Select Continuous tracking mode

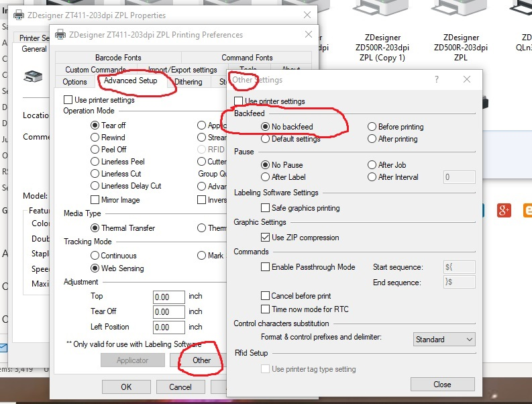click(x=95, y=255)
